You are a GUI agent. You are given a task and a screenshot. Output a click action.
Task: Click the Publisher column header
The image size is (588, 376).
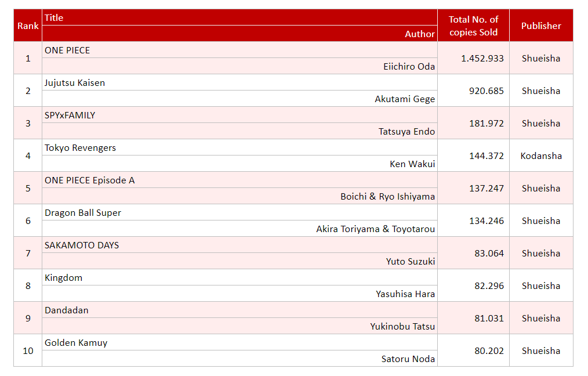tap(541, 26)
